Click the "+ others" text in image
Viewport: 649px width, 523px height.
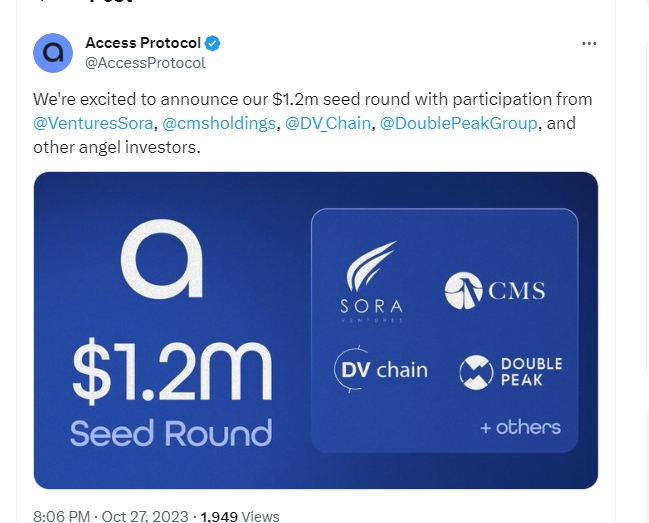520,427
